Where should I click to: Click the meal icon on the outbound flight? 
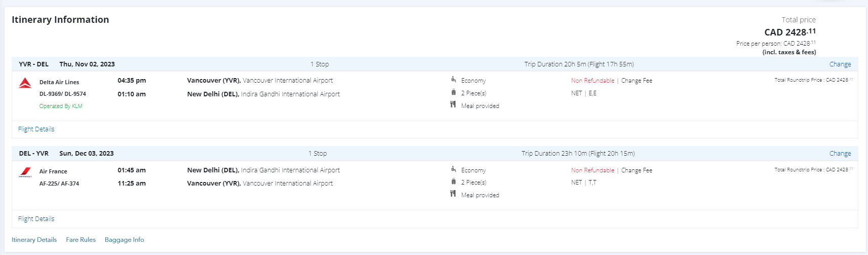(453, 104)
